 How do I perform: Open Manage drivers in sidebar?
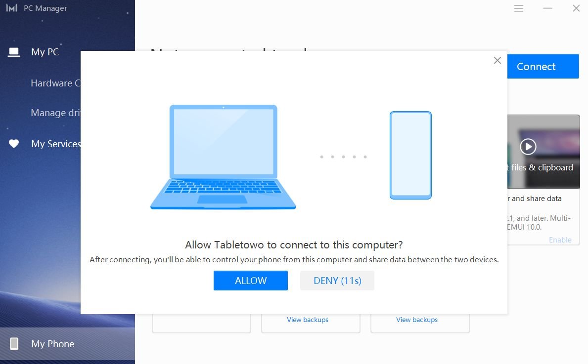(x=55, y=113)
